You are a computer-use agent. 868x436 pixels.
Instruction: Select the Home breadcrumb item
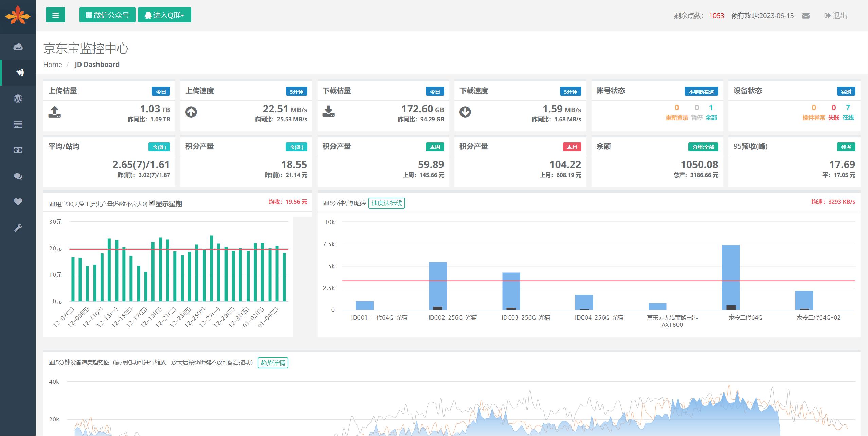pos(53,64)
